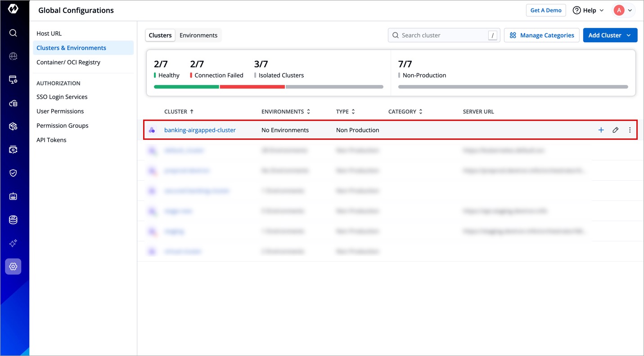The height and width of the screenshot is (356, 644).
Task: Sort table by Type column
Action: tap(345, 111)
